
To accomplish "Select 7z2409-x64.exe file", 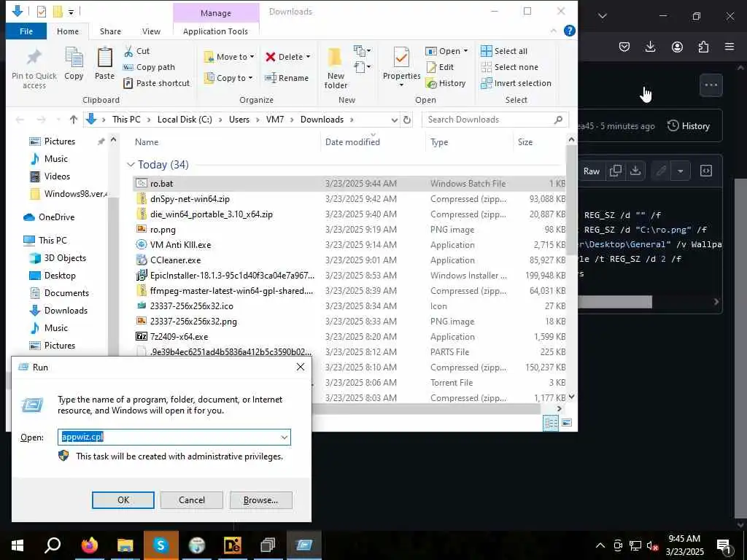I will (349, 337).
